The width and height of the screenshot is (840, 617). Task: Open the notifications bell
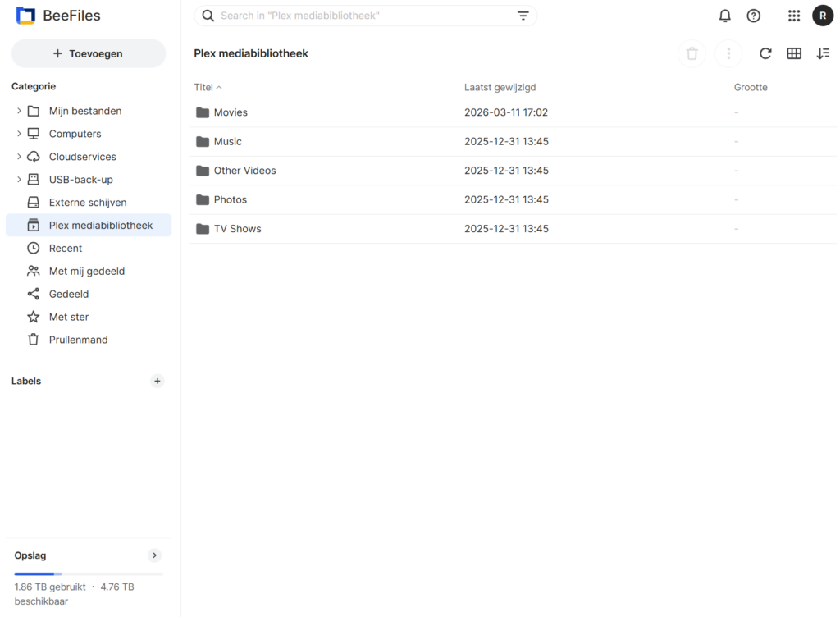pos(724,16)
